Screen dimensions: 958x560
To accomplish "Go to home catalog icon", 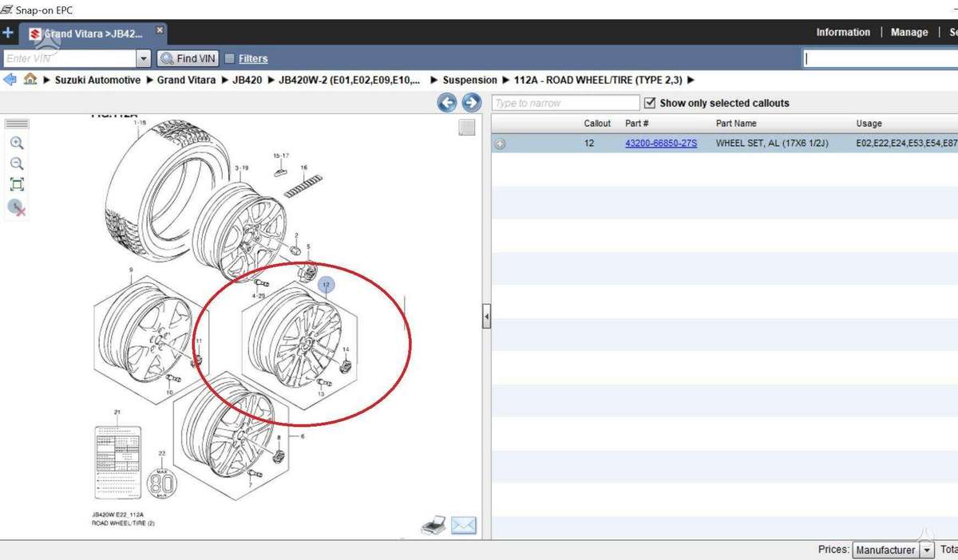I will [30, 79].
